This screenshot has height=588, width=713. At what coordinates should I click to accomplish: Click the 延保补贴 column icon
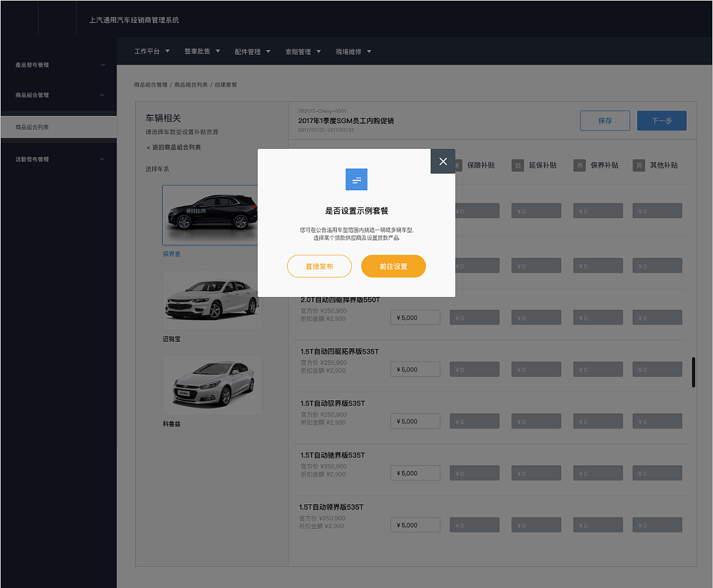tap(518, 165)
